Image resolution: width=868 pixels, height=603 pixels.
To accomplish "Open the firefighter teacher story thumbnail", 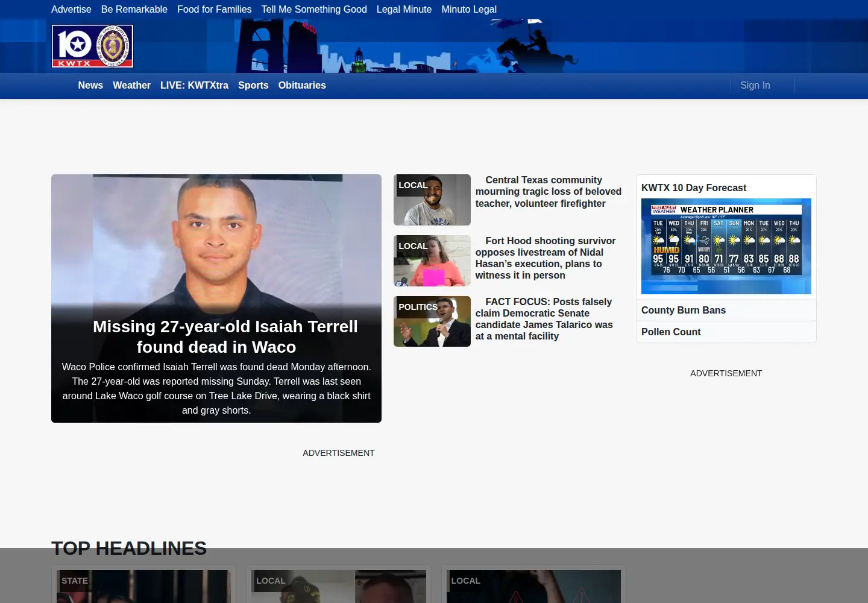I will pyautogui.click(x=432, y=200).
